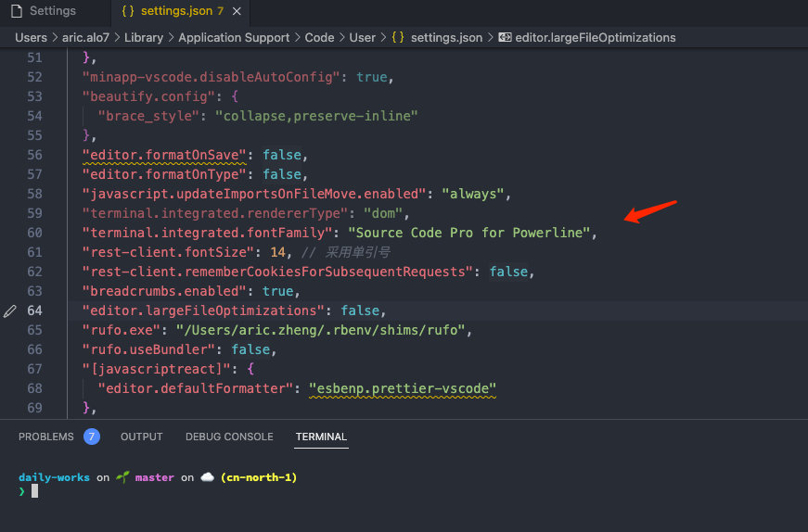This screenshot has width=808, height=532.
Task: Click the terminal prompt cursor
Action: [x=34, y=491]
